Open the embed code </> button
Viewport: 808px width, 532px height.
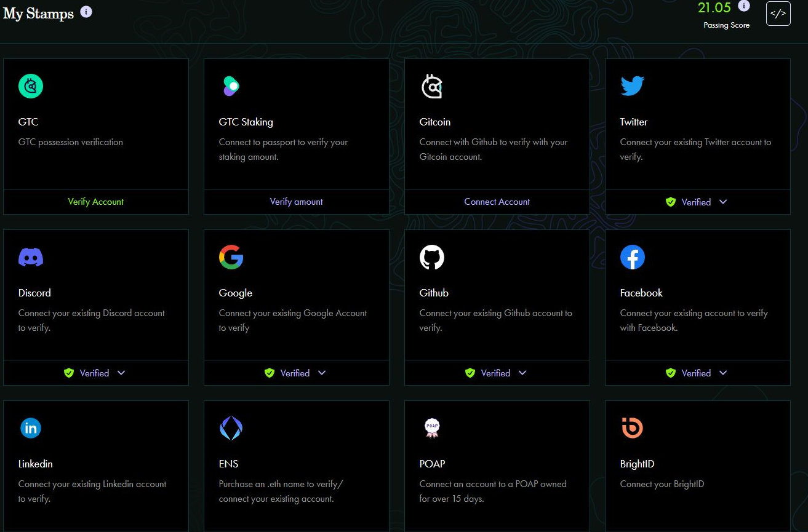point(778,14)
